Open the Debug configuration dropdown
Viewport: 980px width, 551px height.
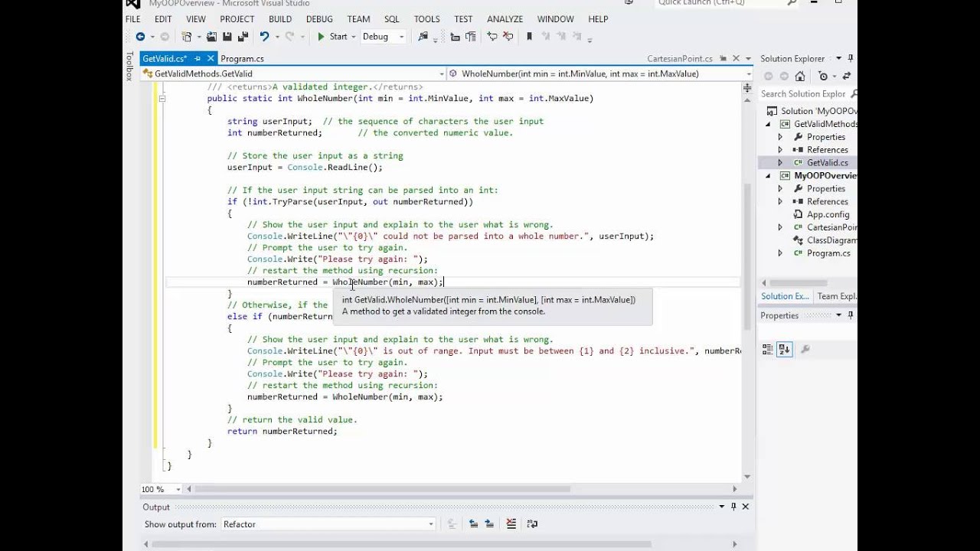(x=384, y=37)
